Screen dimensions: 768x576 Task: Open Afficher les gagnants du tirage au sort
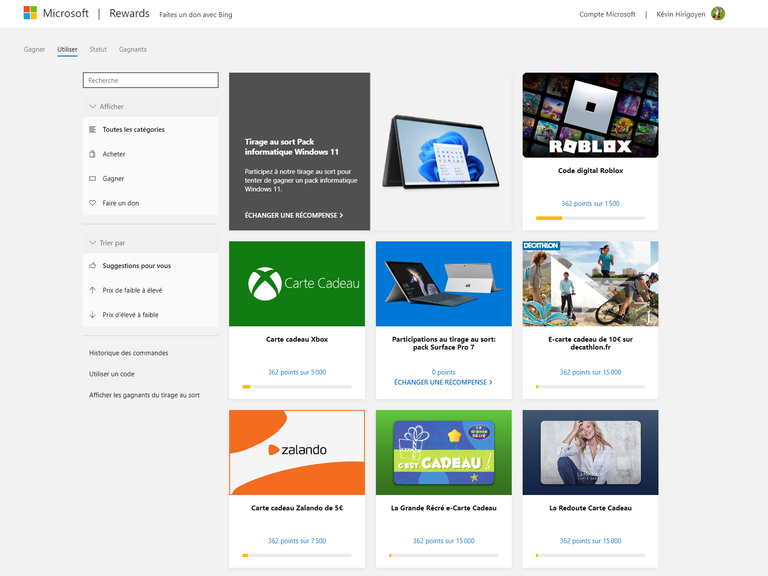144,395
